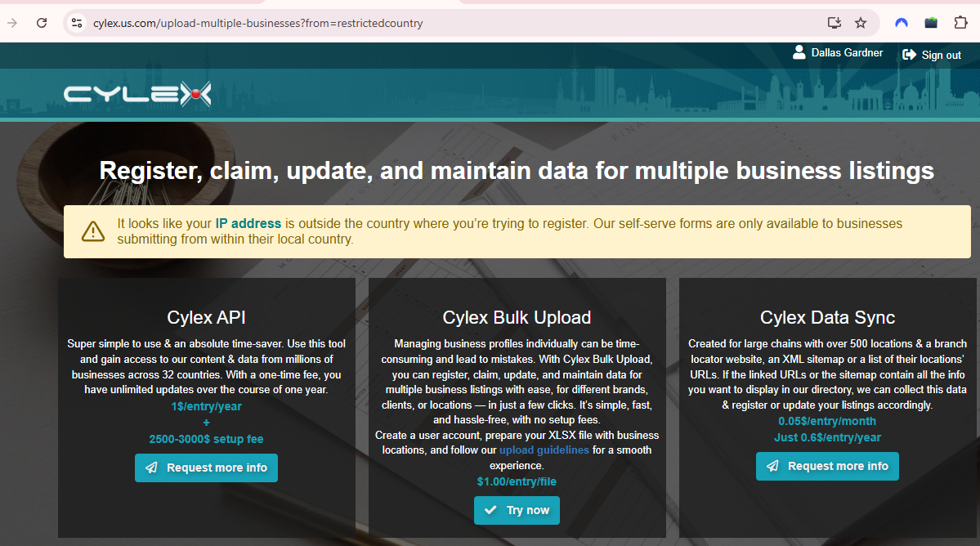Image resolution: width=980 pixels, height=546 pixels.
Task: Click the checkmark icon on Try now
Action: (x=491, y=510)
